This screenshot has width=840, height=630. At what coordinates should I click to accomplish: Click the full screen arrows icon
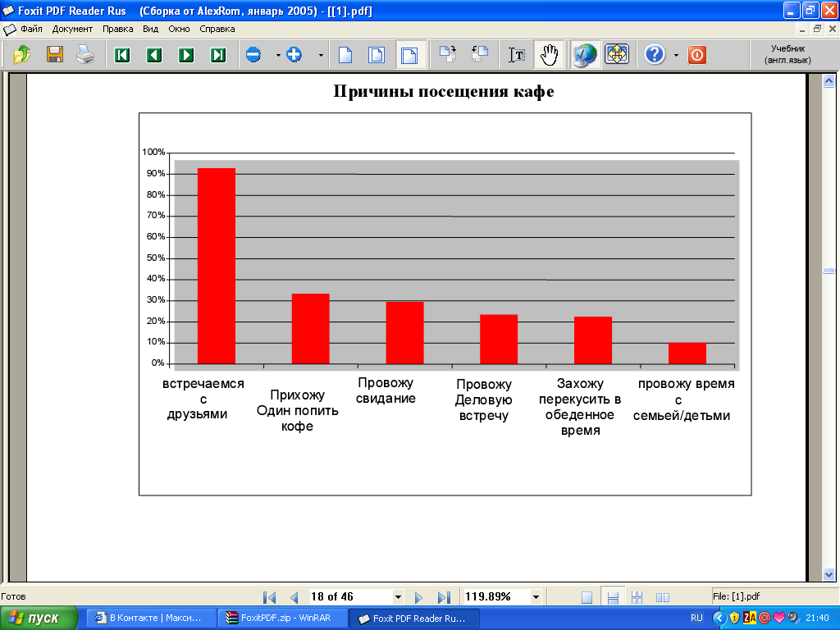[617, 54]
